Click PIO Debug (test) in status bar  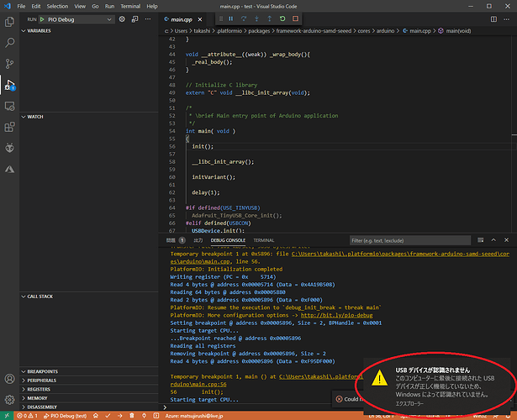click(66, 416)
